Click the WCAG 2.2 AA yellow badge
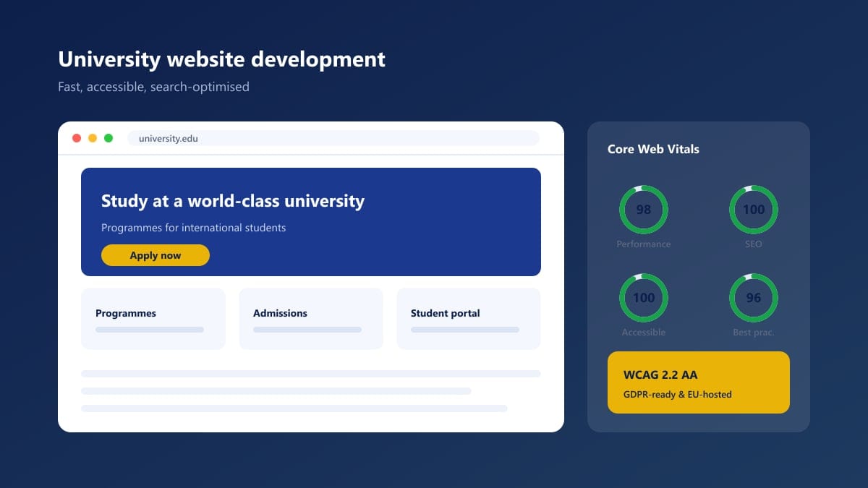The height and width of the screenshot is (488, 868). coord(699,382)
